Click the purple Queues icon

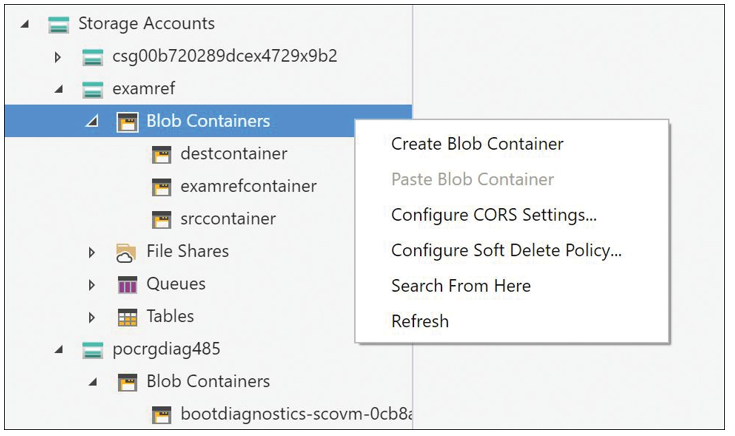127,285
